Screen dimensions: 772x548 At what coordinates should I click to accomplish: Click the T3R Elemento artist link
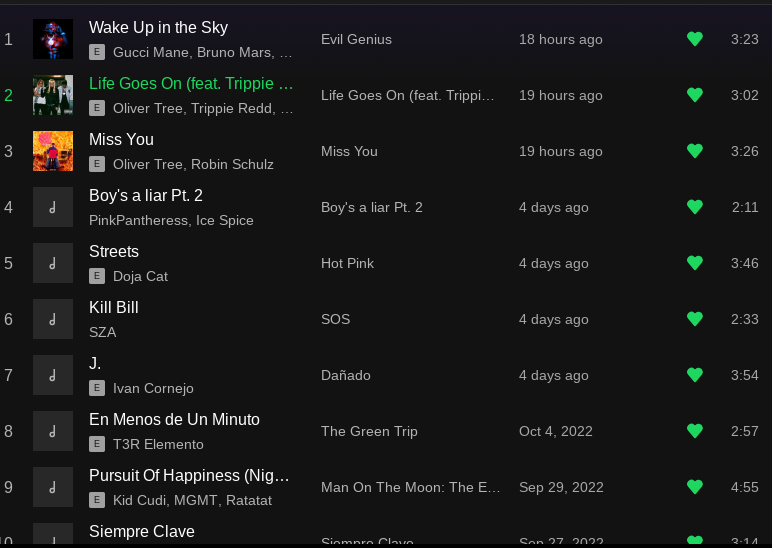158,445
